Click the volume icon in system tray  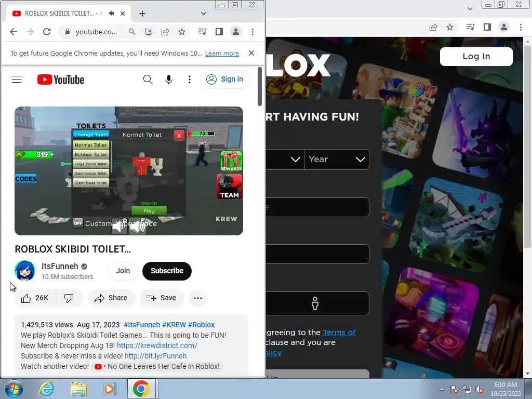click(480, 389)
